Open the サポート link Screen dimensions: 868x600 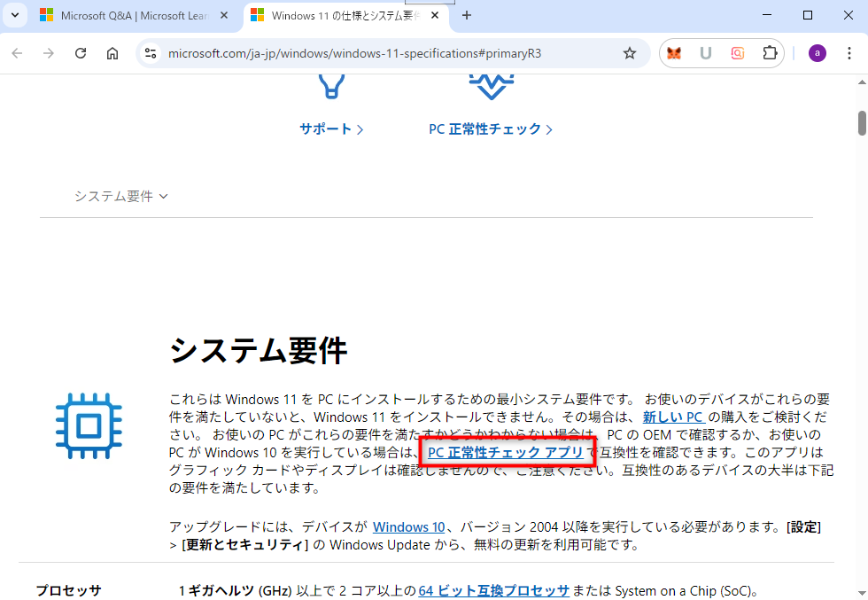tap(331, 129)
